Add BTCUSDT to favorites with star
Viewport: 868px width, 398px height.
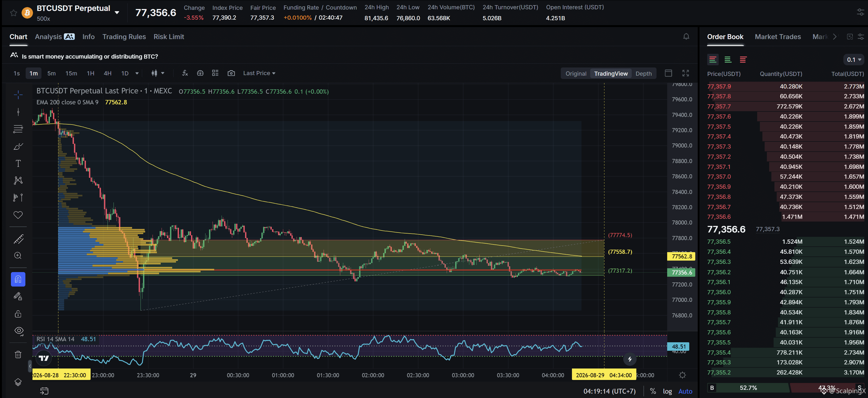pos(13,13)
